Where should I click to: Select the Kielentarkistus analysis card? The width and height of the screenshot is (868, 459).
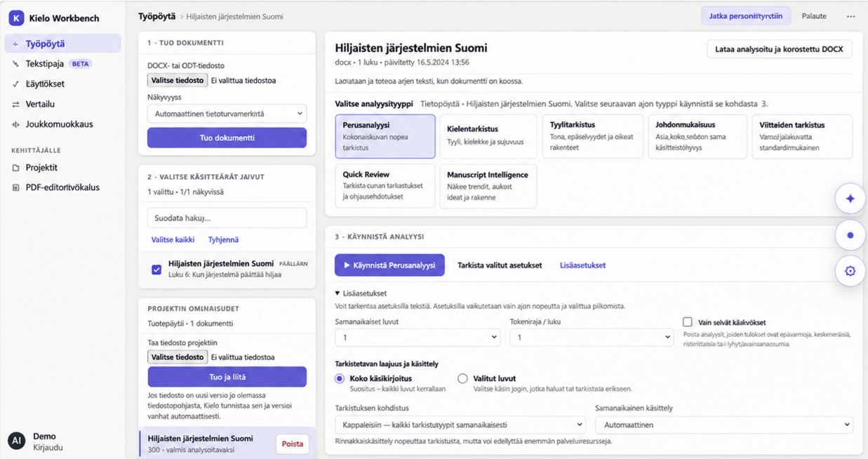click(488, 136)
